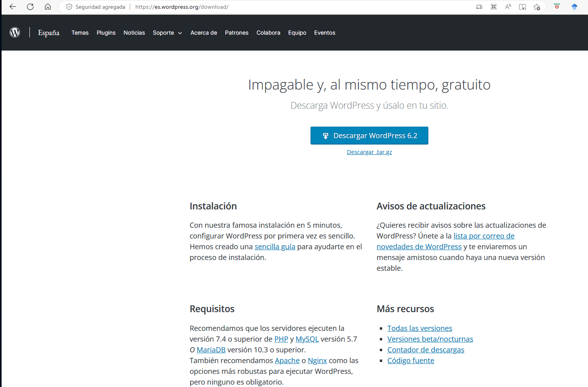Open Todas las versiones link
This screenshot has width=588, height=387.
(x=420, y=328)
